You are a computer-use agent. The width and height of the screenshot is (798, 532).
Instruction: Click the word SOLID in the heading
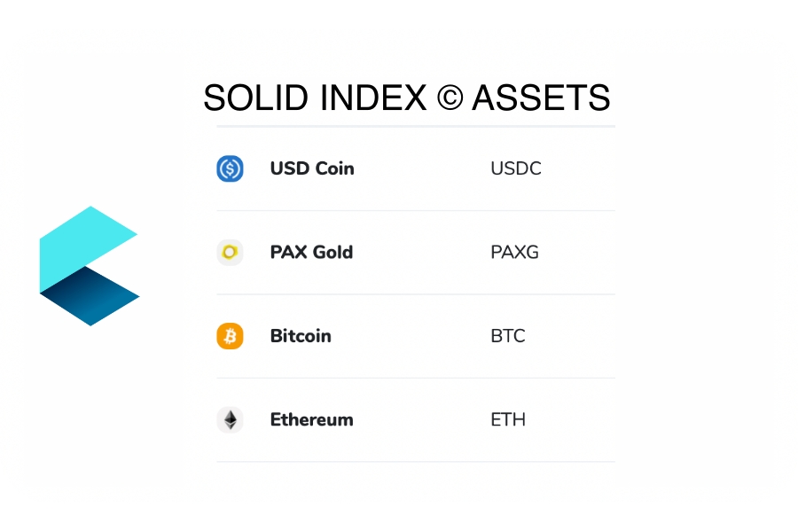[256, 98]
